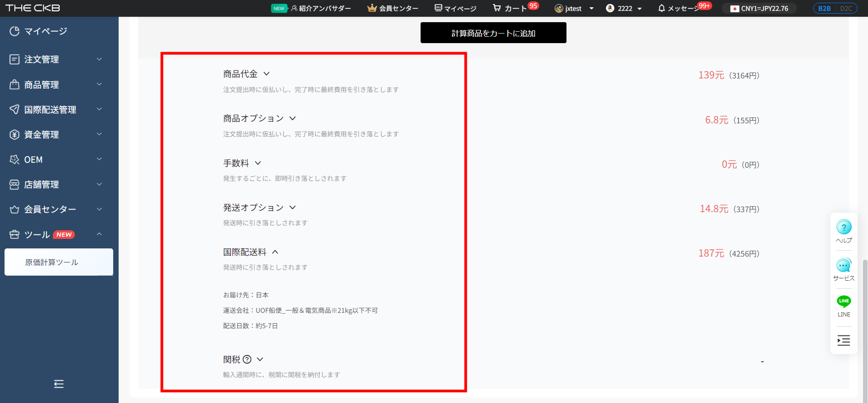Click the floating panel collapse list icon
Viewport: 868px width, 403px height.
pyautogui.click(x=844, y=340)
